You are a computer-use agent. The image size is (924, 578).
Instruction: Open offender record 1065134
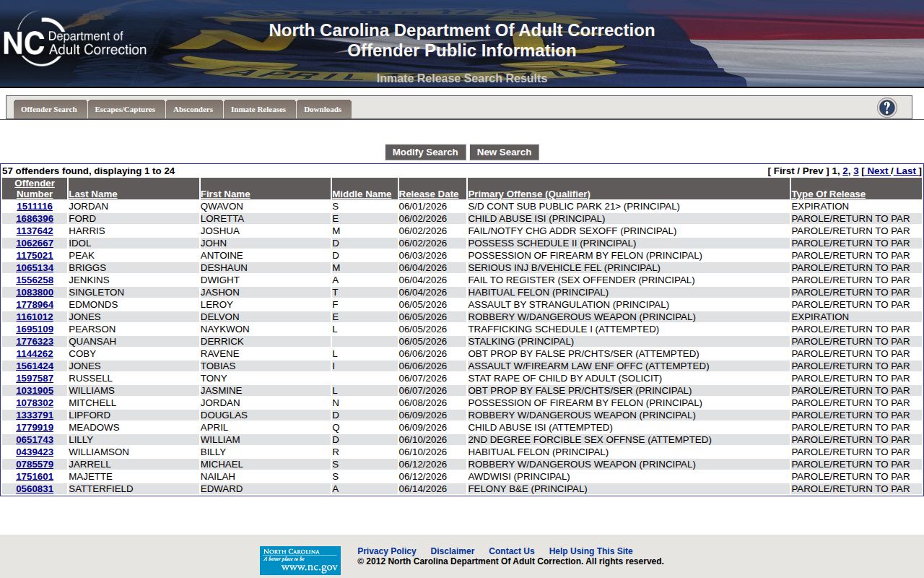point(35,267)
